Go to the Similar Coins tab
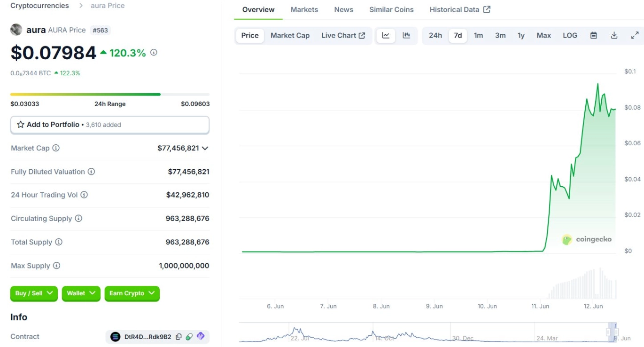 click(x=391, y=9)
